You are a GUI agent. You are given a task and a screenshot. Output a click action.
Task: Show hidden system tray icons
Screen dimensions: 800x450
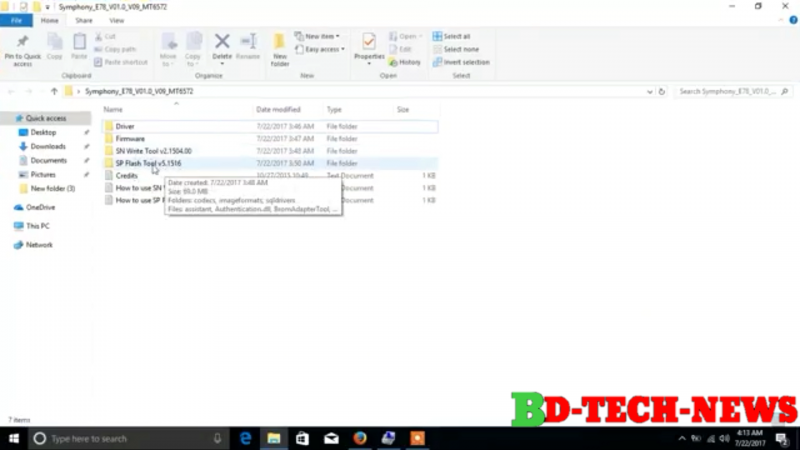pos(682,439)
